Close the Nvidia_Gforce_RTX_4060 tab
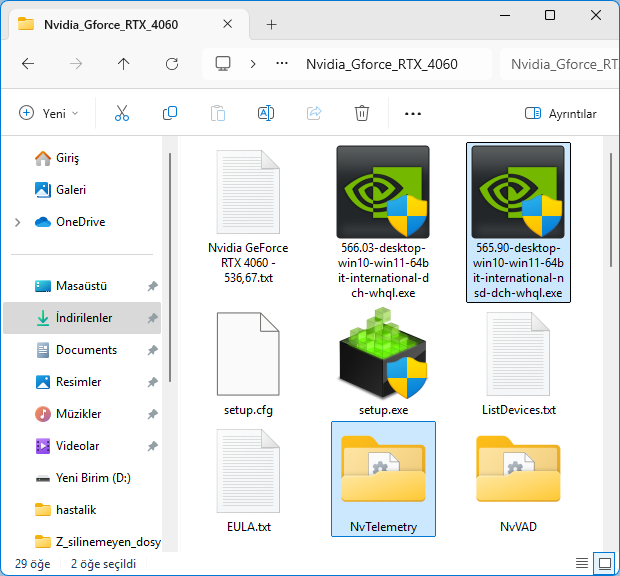Image resolution: width=620 pixels, height=576 pixels. (x=227, y=24)
